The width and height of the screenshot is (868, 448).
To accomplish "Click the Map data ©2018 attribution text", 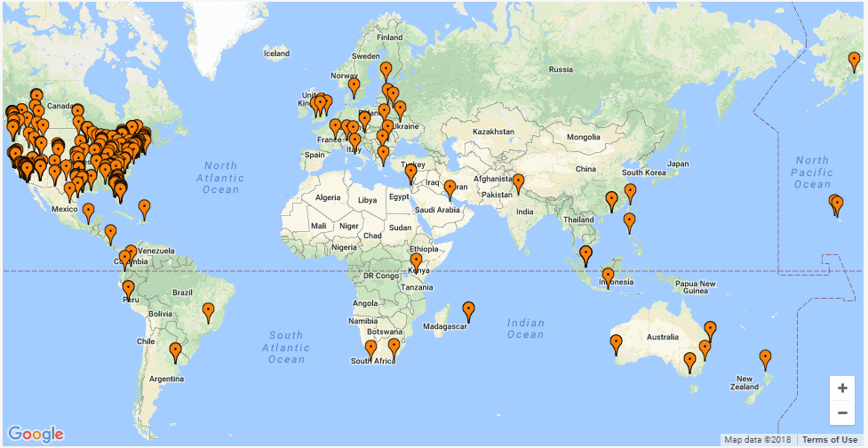I will [757, 440].
